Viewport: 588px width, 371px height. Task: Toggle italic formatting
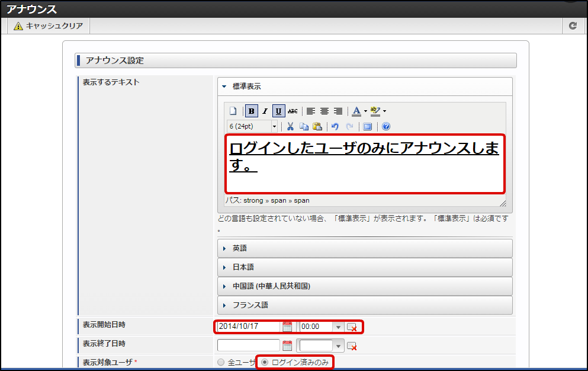pos(265,111)
